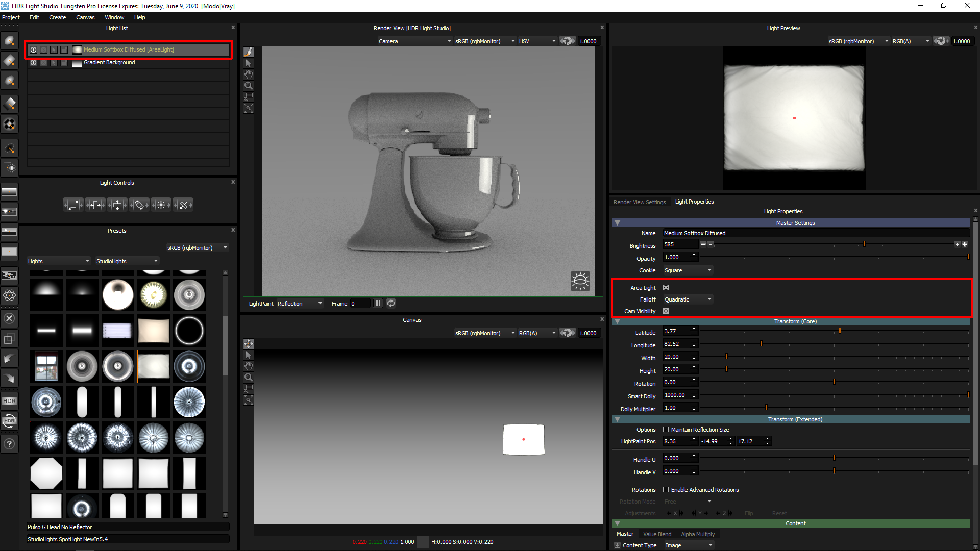Open the LightPaint Reflection mode dropdown
This screenshot has width=980, height=551.
click(300, 304)
